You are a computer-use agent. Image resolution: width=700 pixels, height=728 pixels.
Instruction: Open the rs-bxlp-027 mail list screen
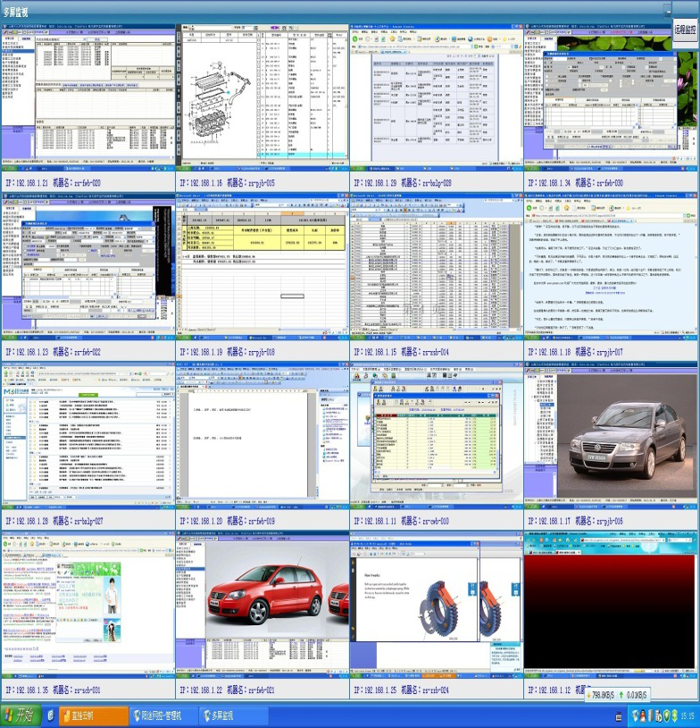pos(87,438)
